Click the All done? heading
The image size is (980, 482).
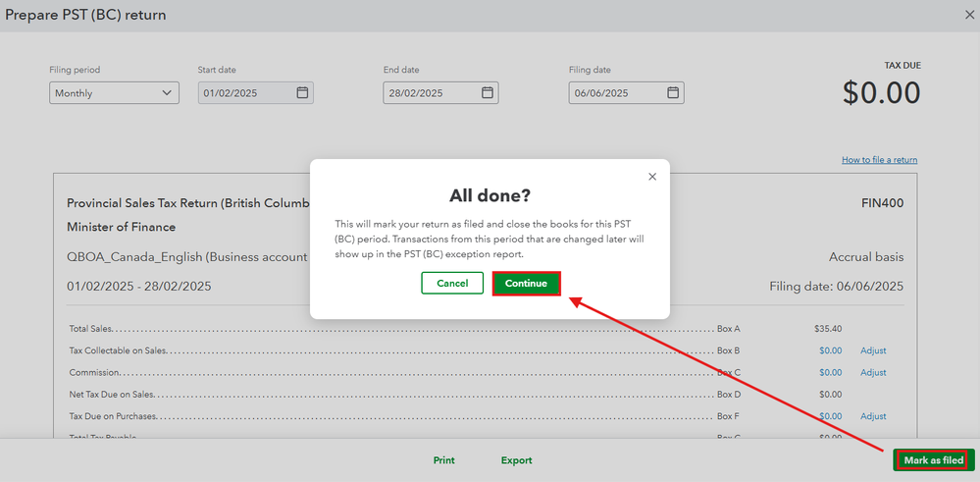(x=490, y=195)
